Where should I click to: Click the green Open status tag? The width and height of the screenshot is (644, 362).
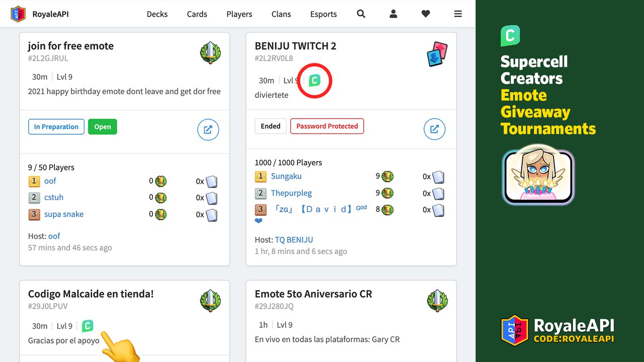tap(102, 127)
